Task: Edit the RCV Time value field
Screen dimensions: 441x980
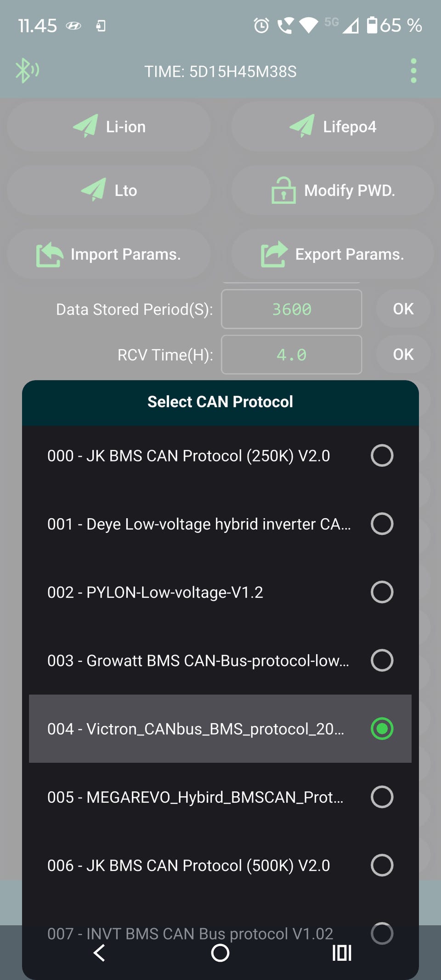Action: point(291,355)
